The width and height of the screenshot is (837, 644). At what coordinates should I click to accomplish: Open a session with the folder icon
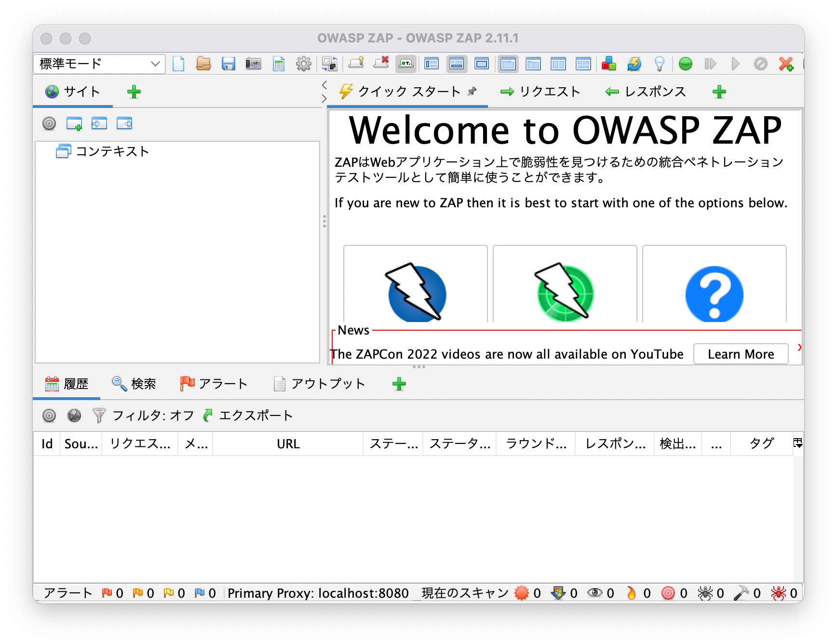tap(203, 64)
